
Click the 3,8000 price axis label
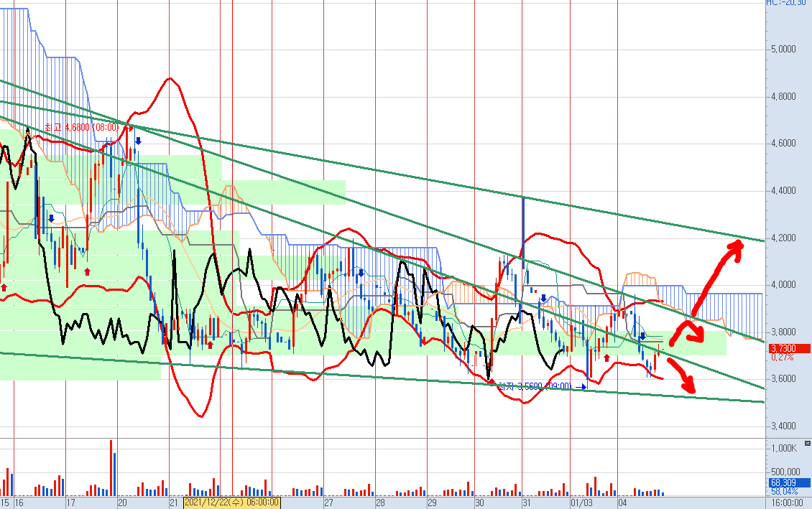pos(783,332)
